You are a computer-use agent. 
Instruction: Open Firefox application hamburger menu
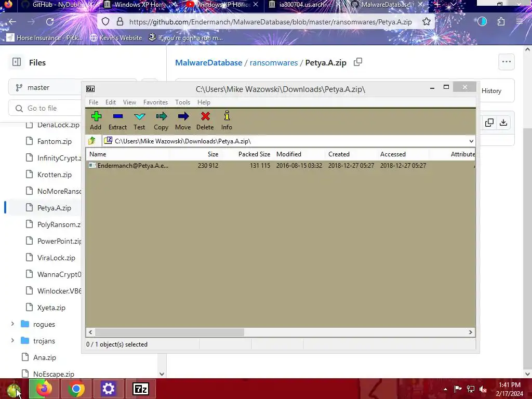(520, 22)
